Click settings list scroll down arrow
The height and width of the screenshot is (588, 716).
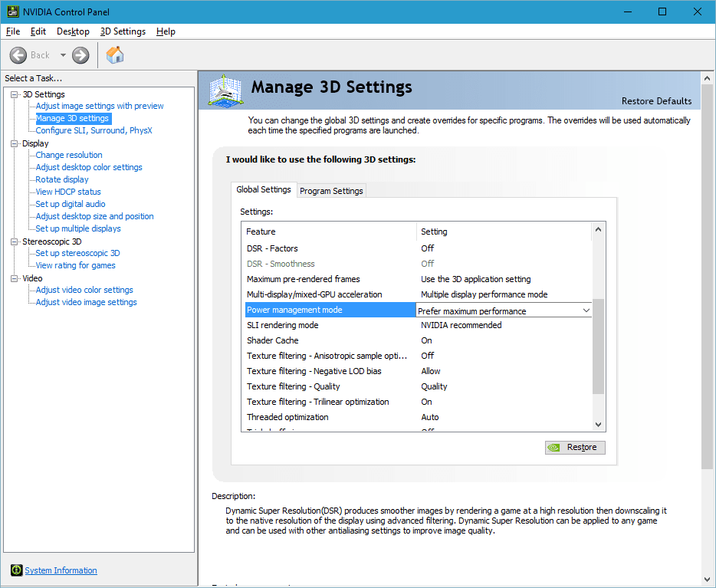[x=598, y=425]
